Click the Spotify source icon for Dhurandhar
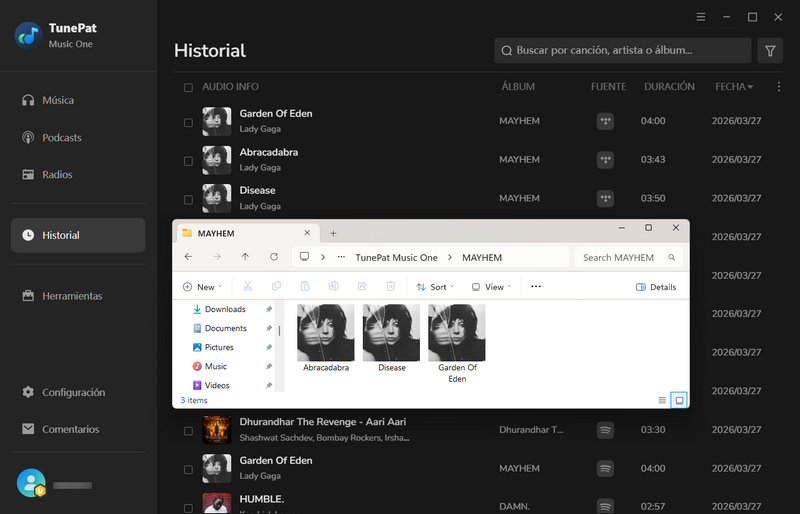800x514 pixels. pyautogui.click(x=606, y=430)
